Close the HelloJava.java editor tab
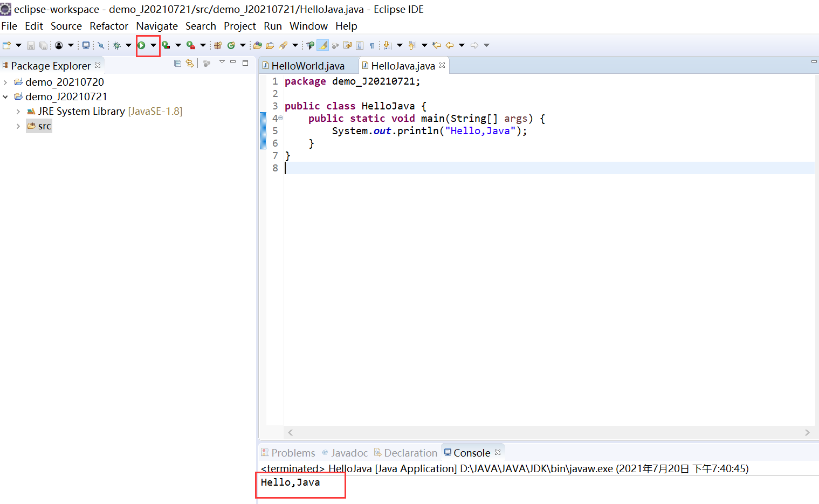 (442, 65)
